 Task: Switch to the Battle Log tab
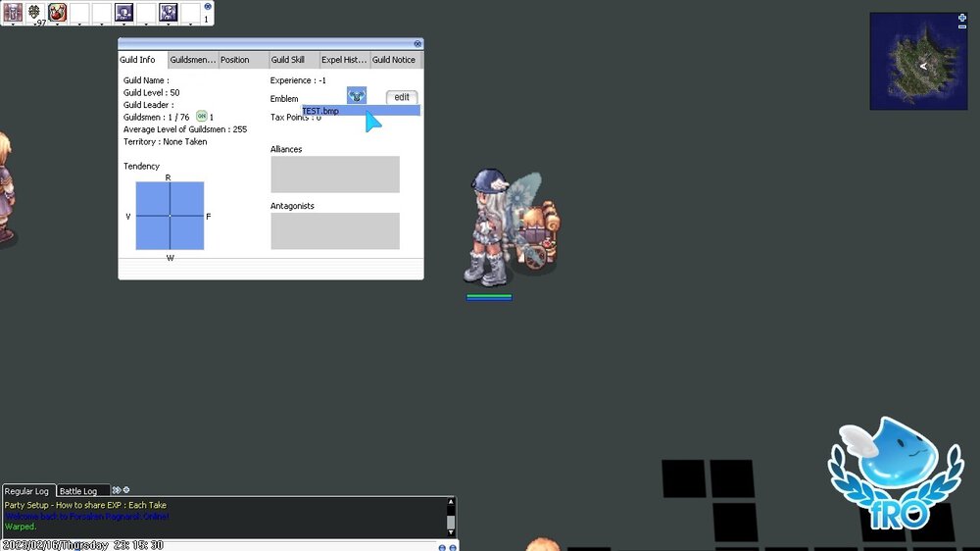(78, 491)
